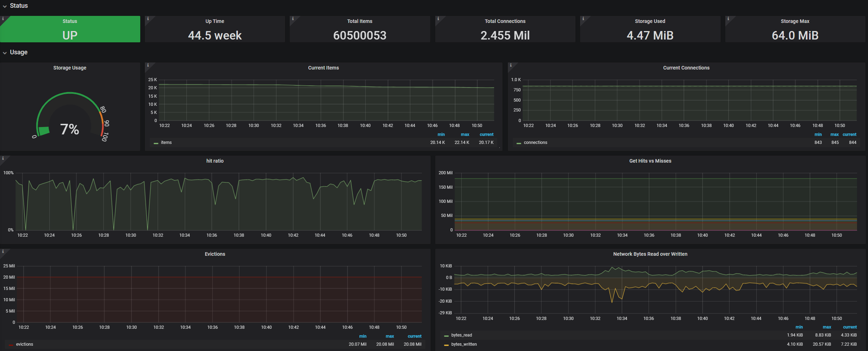Click the hit ratio panel info icon
Image resolution: width=868 pixels, height=351 pixels.
[x=3, y=158]
